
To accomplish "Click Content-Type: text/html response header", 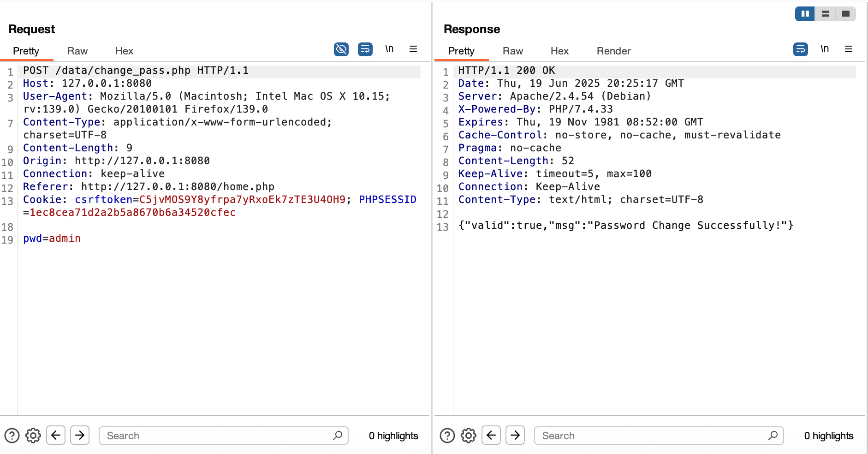I will click(581, 200).
